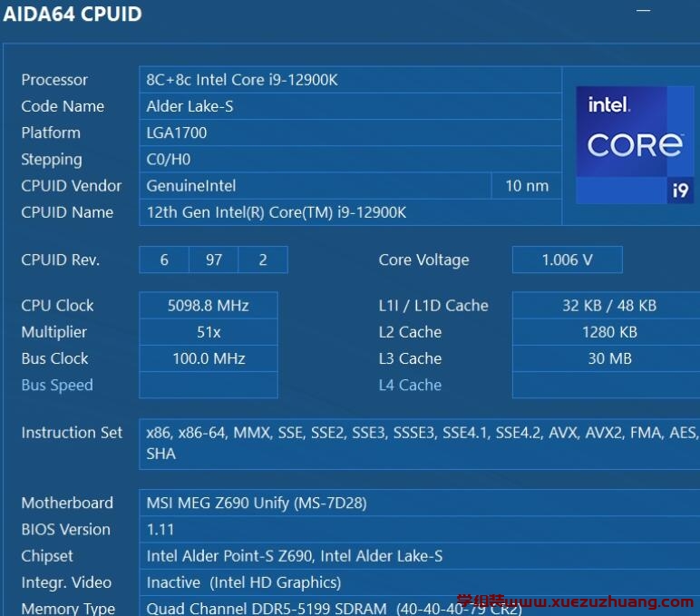Click the Bus Clock label

pos(55,358)
